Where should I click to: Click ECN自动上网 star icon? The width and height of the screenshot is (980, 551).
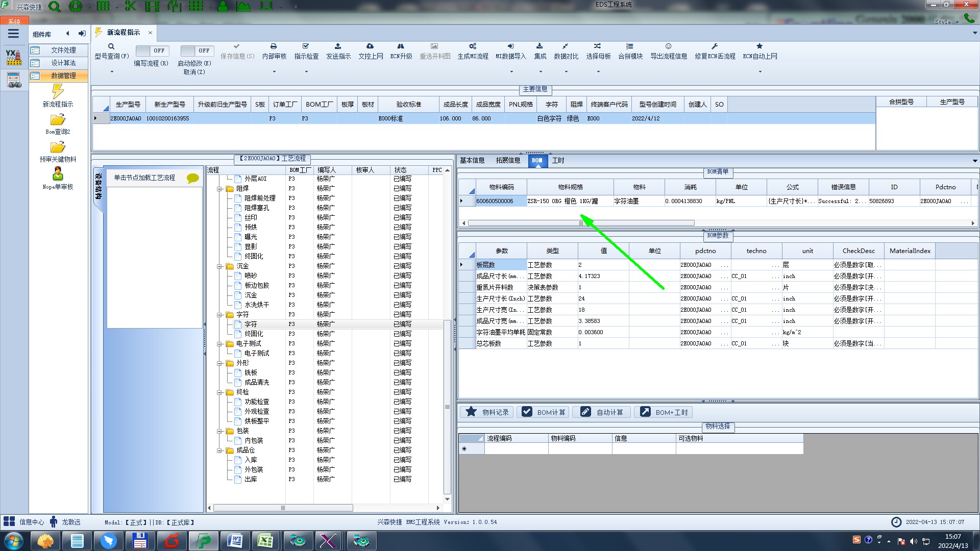click(x=759, y=46)
